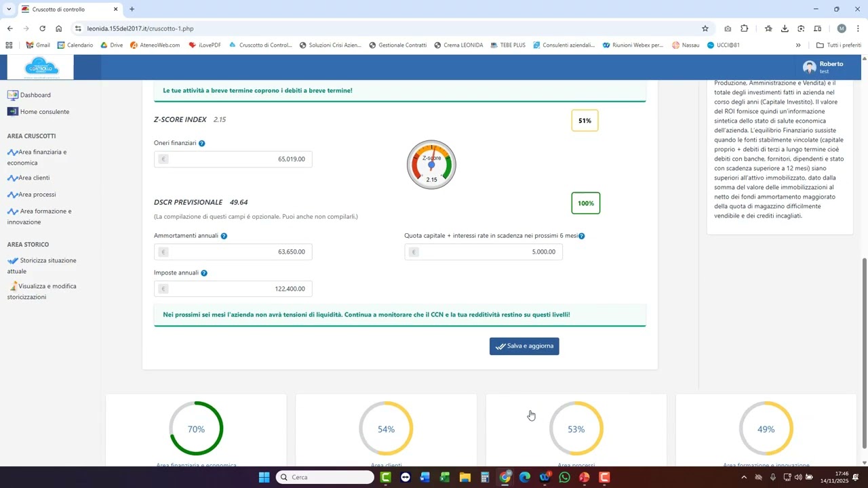The width and height of the screenshot is (868, 488).
Task: Click help icon next to Oneri finanziari
Action: pos(201,144)
